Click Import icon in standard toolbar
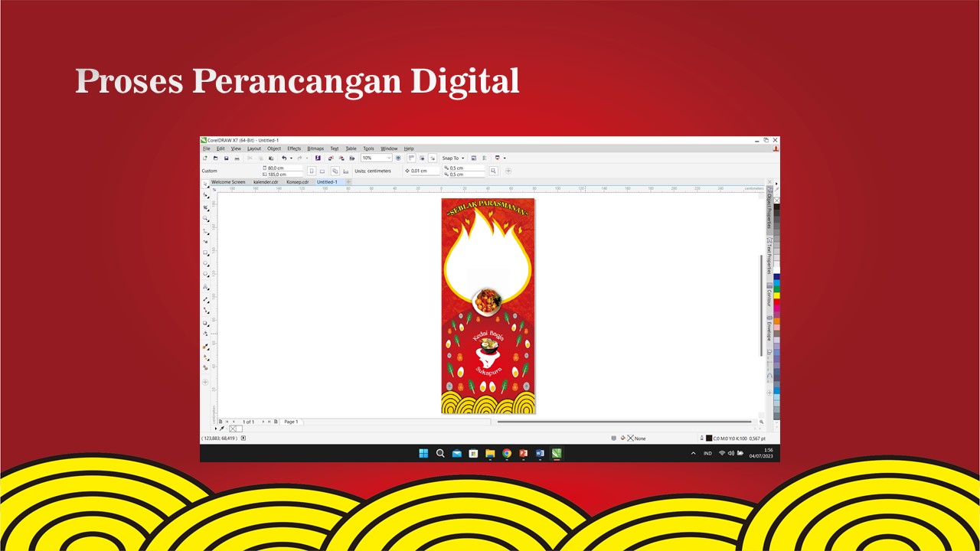Viewport: 980px width, 551px height. 330,158
